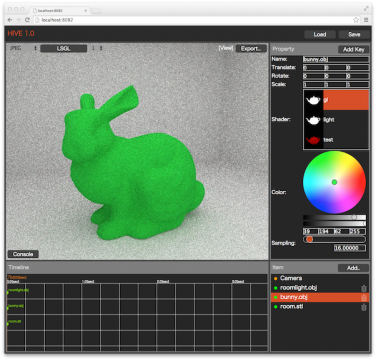This screenshot has width=376, height=360.
Task: Select the light shader entry
Action: pos(336,120)
